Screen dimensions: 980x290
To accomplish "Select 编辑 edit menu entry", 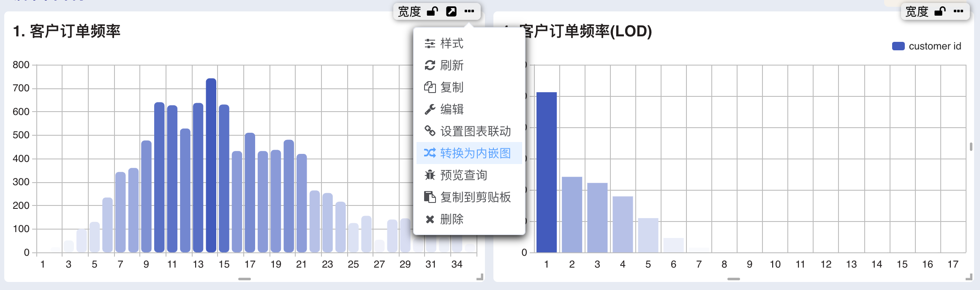I will pos(469,109).
